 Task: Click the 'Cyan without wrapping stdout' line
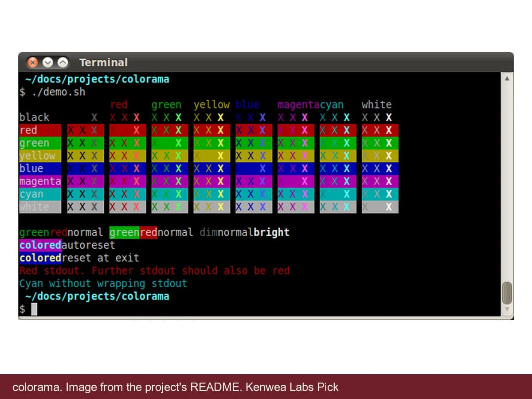click(x=103, y=283)
